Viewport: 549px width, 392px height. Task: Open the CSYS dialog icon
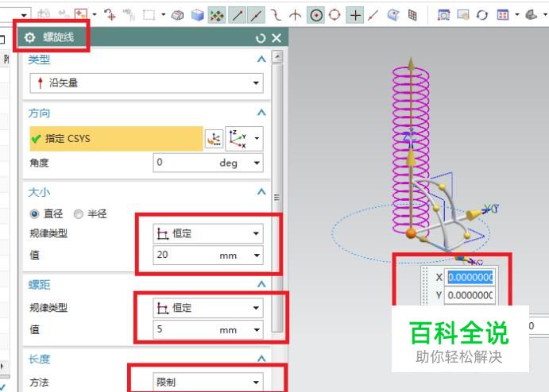[x=214, y=139]
